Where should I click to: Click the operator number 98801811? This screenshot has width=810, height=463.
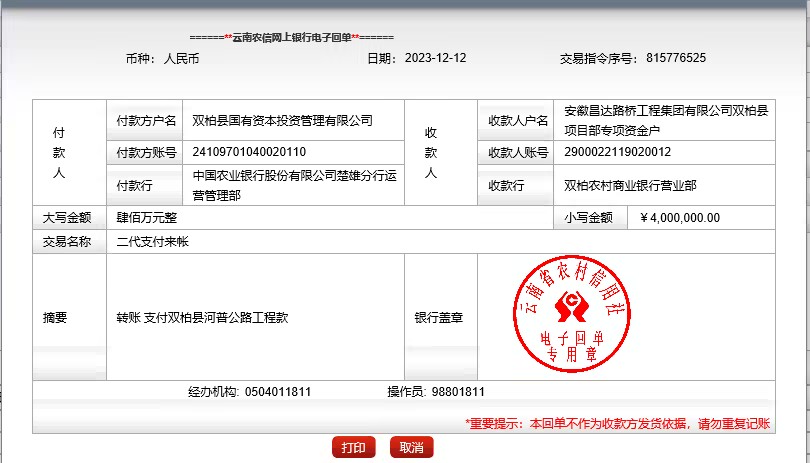click(458, 391)
